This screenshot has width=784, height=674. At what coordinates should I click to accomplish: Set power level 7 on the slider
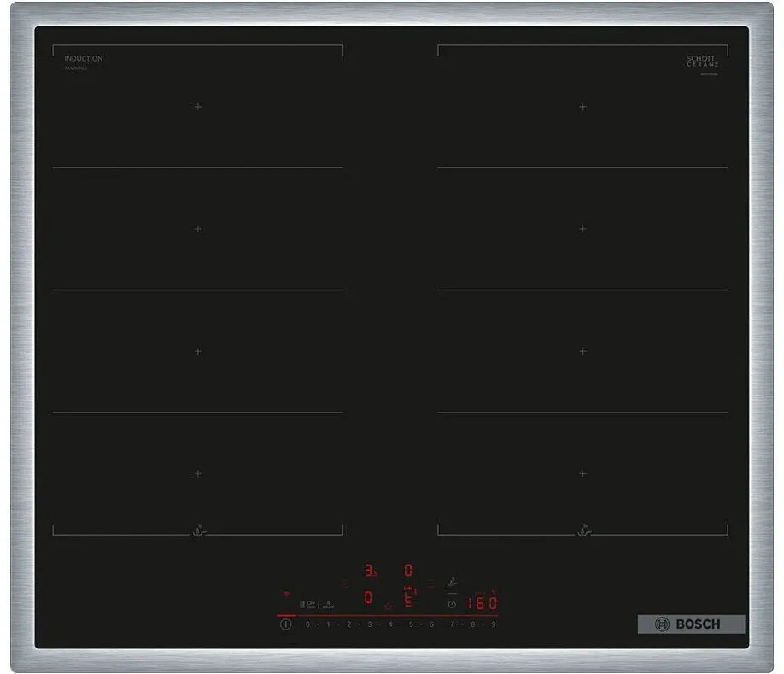coord(453,624)
